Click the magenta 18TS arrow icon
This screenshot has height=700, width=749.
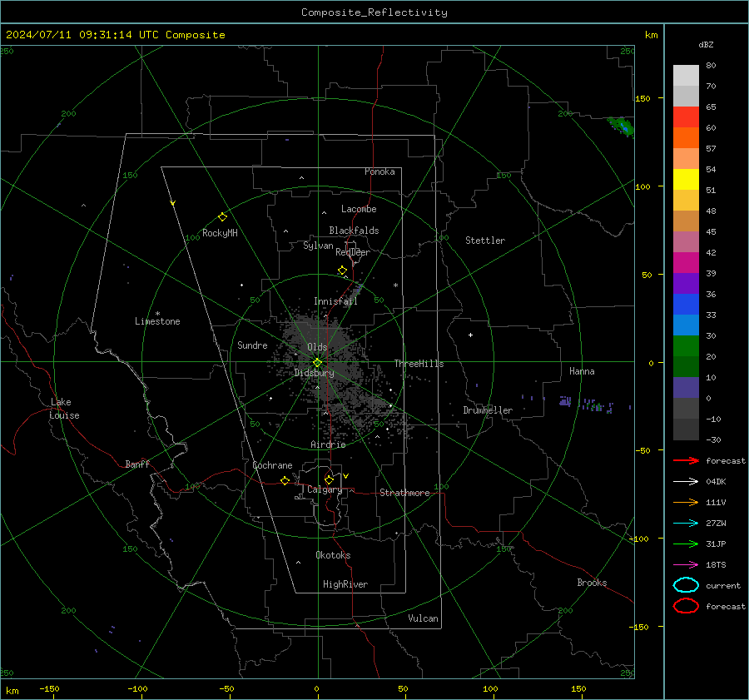(686, 565)
